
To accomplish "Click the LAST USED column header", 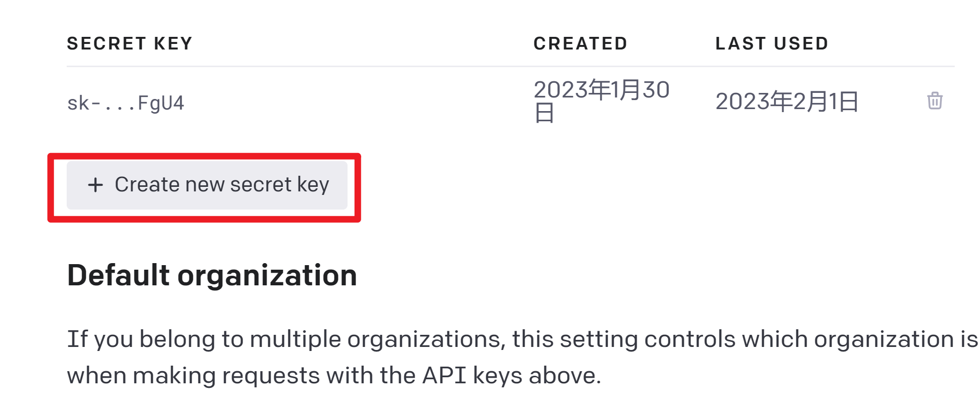I will coord(772,44).
